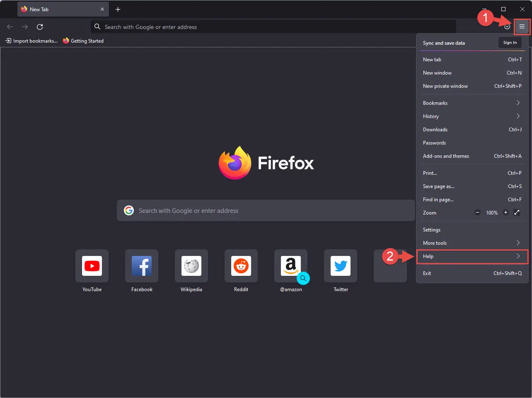The image size is (532, 398).
Task: Click the Import bookmarks arrow icon
Action: [8, 41]
